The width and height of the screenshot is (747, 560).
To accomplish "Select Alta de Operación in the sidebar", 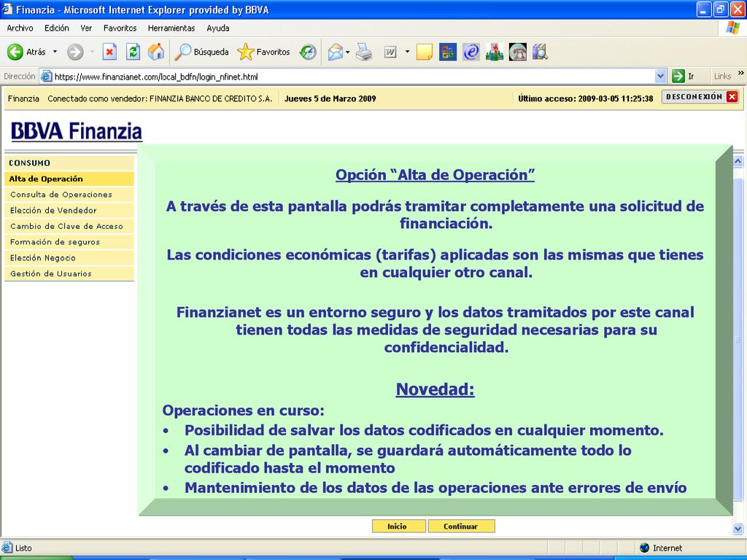I will 69,179.
